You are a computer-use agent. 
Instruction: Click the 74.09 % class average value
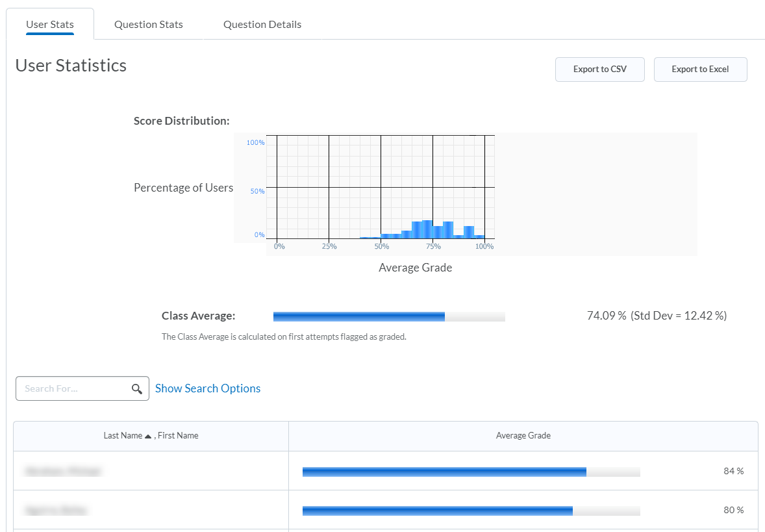click(606, 316)
